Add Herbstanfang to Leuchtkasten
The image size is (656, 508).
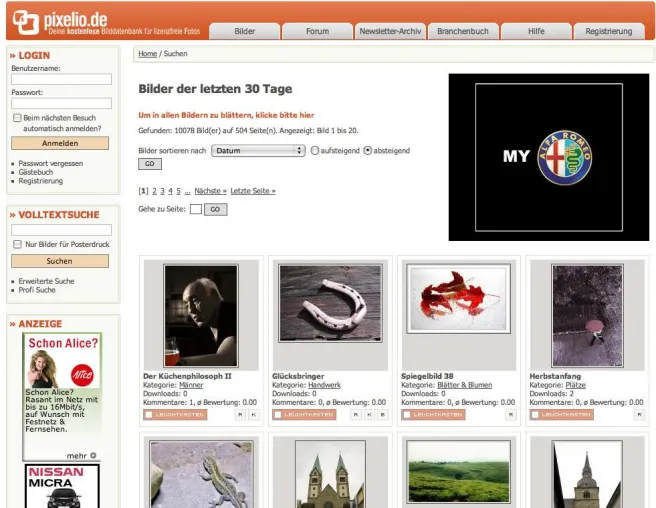pos(561,415)
